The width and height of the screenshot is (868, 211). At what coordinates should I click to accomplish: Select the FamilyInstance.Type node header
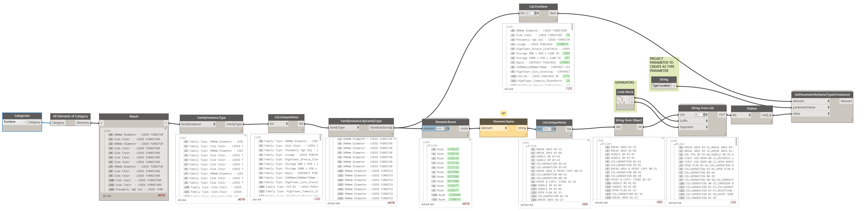point(211,118)
